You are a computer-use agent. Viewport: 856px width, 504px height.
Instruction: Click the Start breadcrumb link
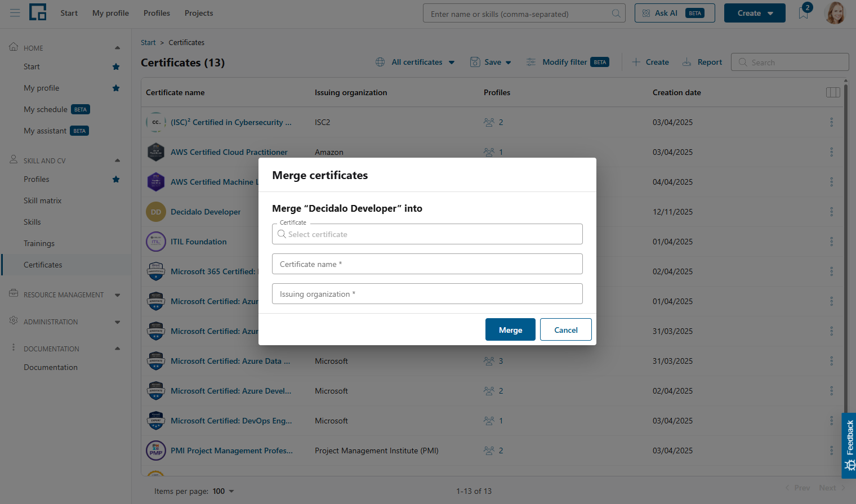tap(148, 43)
